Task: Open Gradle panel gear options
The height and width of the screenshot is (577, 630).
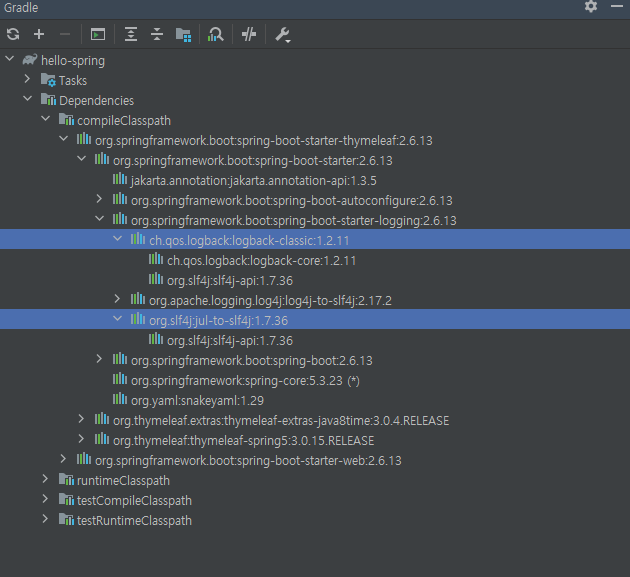Action: 591,6
